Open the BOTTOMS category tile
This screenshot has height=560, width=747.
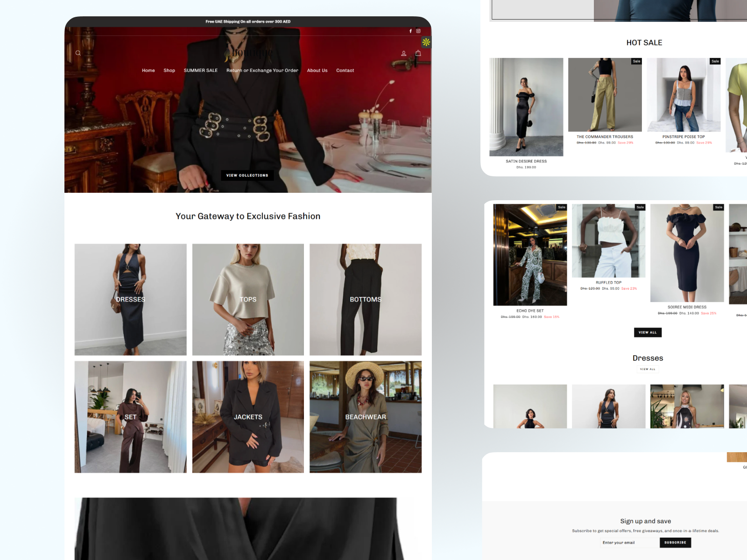coord(366,300)
